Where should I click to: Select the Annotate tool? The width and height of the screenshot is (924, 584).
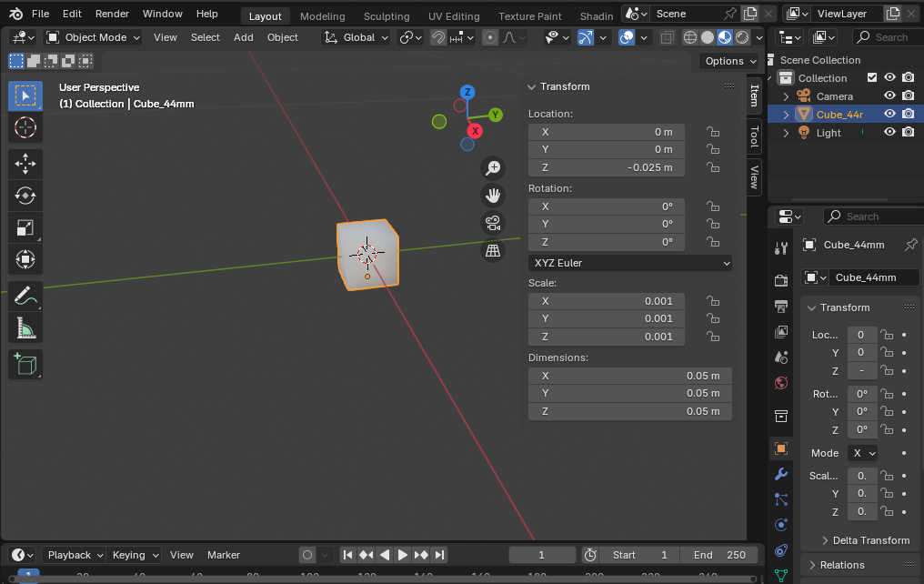coord(25,295)
